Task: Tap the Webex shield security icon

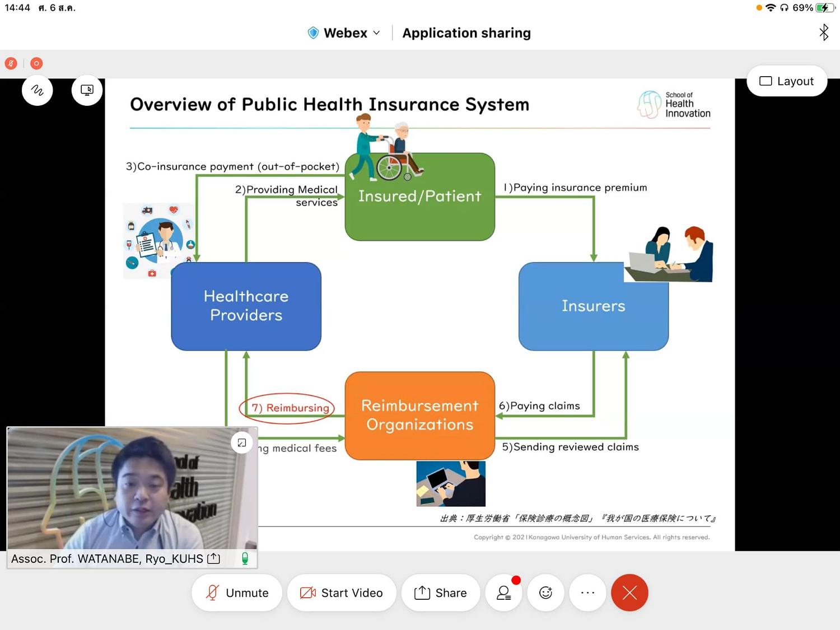Action: tap(313, 33)
